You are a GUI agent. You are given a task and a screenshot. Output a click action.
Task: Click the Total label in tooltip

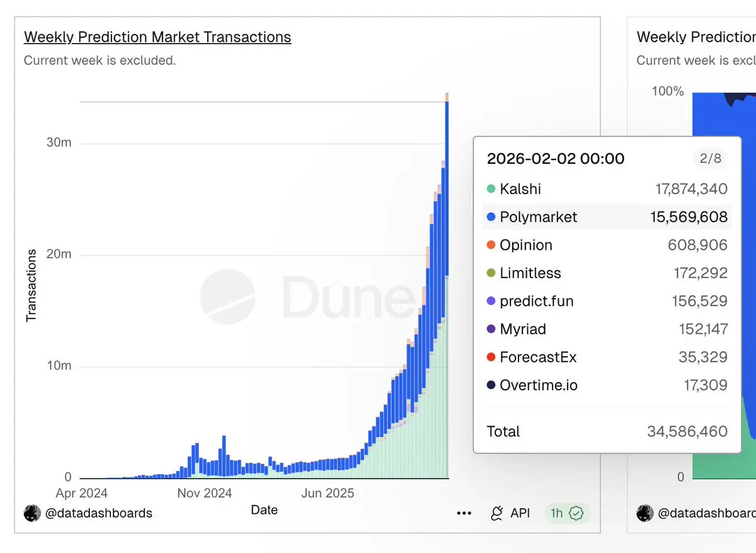(x=503, y=431)
